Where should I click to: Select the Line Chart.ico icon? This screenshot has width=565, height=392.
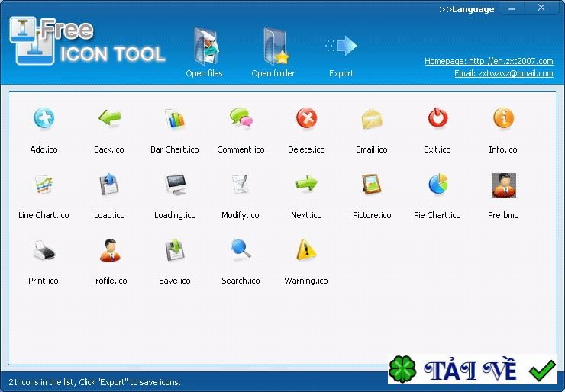tap(44, 185)
